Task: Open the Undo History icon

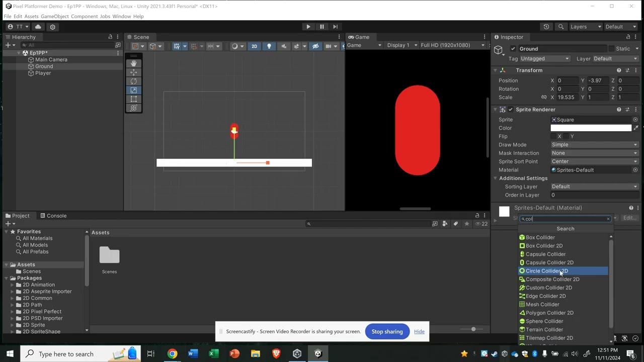Action: click(546, 27)
